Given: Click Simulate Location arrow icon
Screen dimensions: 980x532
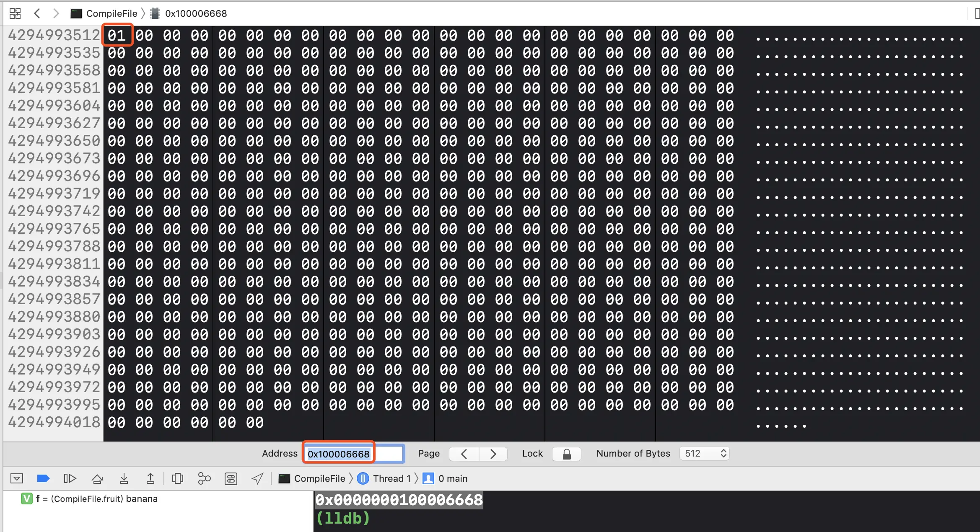Looking at the screenshot, I should click(257, 478).
